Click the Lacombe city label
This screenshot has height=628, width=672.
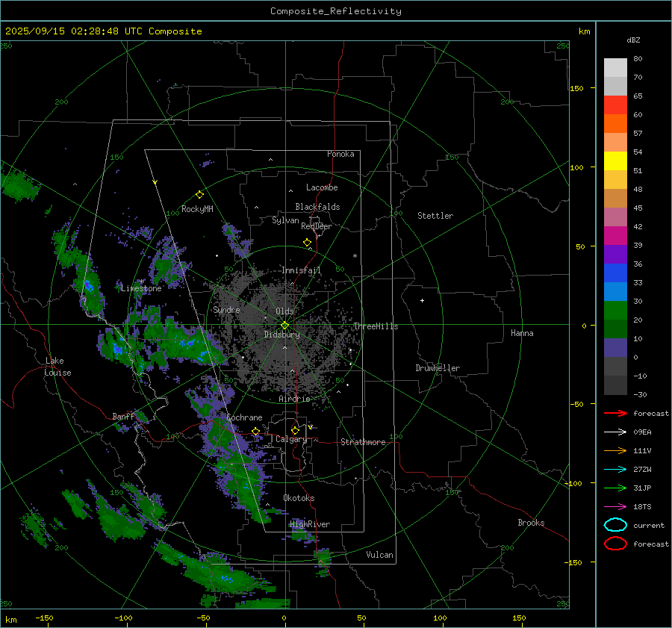pyautogui.click(x=322, y=187)
